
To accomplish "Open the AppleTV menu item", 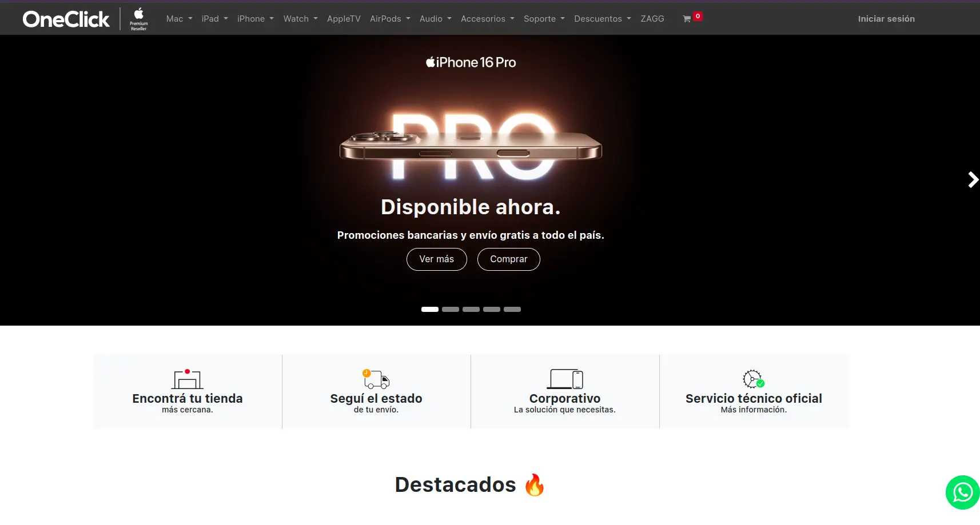I will pyautogui.click(x=344, y=19).
